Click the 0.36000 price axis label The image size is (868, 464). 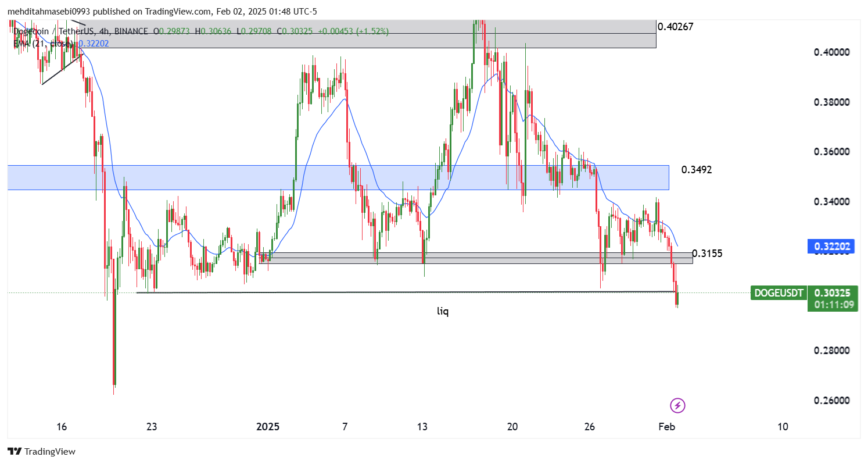pyautogui.click(x=833, y=152)
